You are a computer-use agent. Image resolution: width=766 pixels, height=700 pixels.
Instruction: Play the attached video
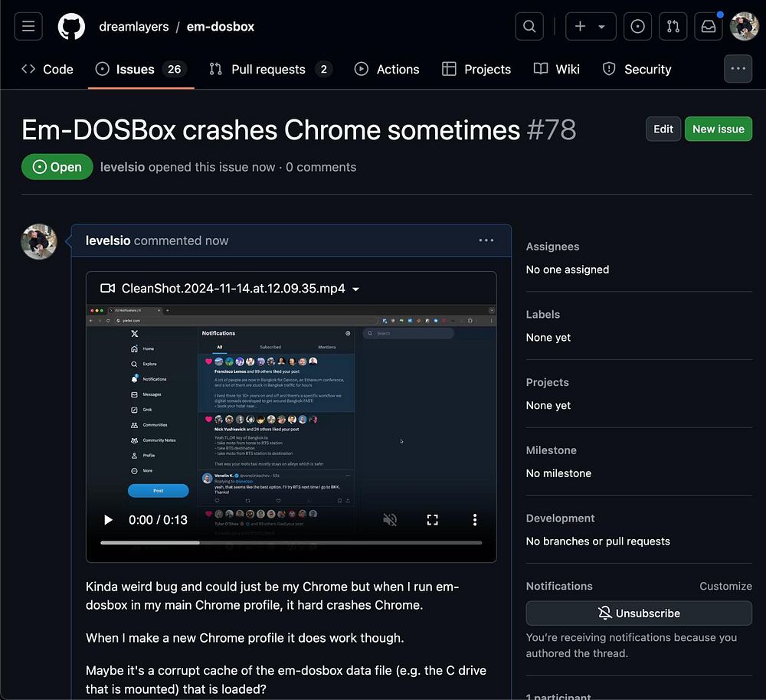(109, 520)
